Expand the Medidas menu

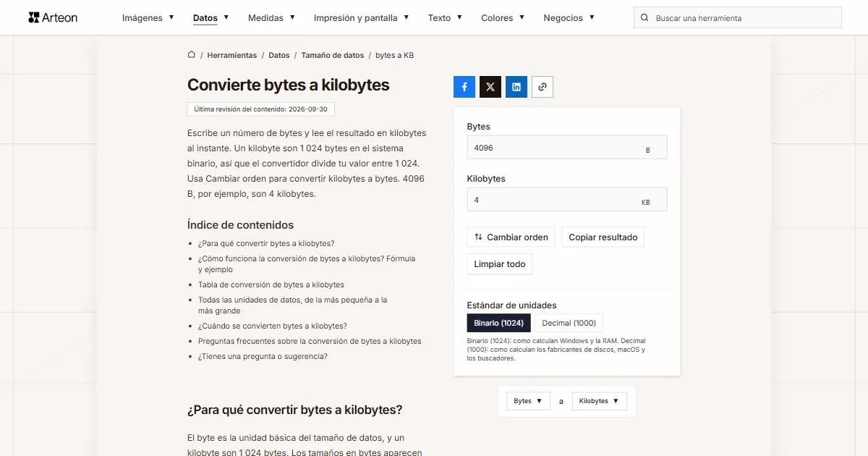tap(271, 18)
